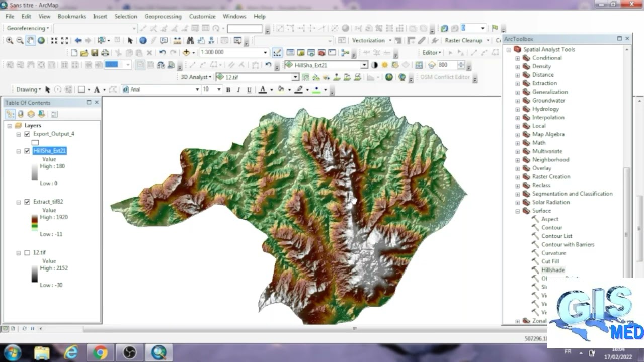The image size is (644, 362).
Task: Open the File menu
Action: point(10,17)
